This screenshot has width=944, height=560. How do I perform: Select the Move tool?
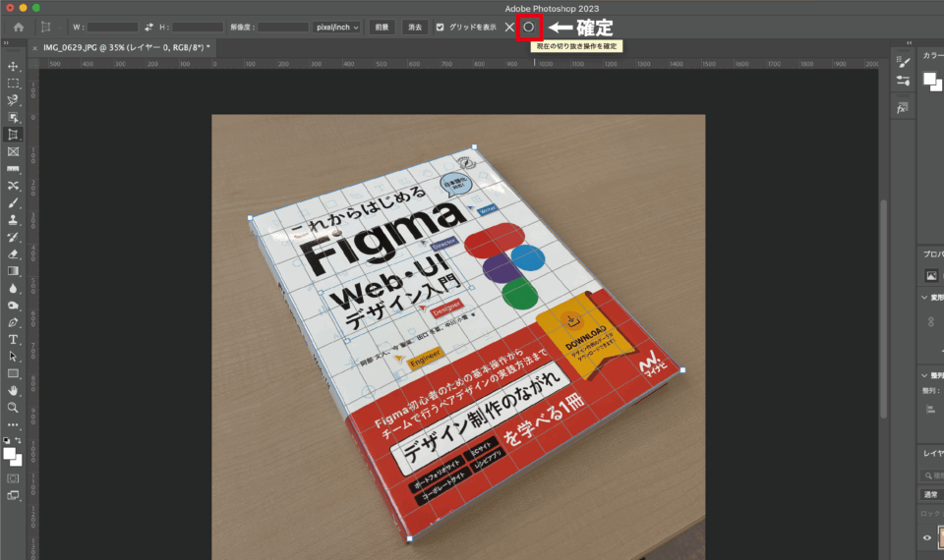click(x=13, y=66)
